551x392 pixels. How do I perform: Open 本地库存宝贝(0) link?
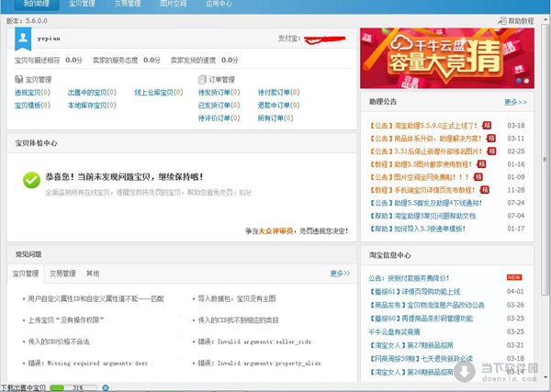click(92, 106)
